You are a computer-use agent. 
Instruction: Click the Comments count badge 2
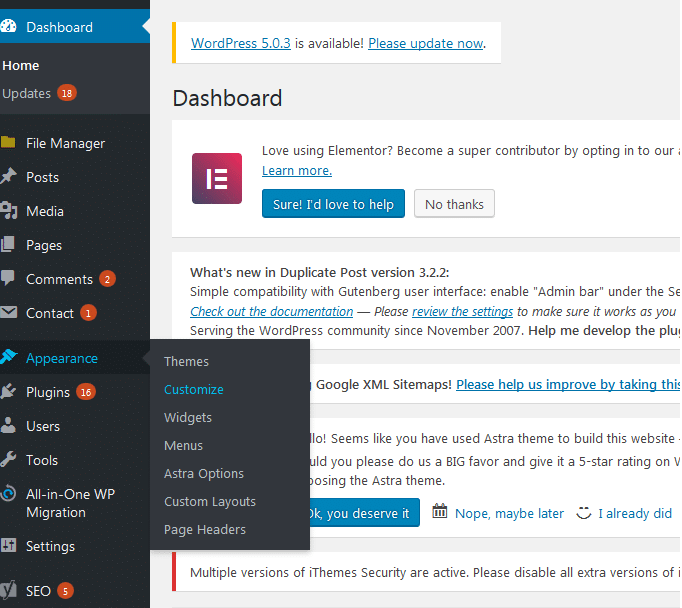click(107, 279)
